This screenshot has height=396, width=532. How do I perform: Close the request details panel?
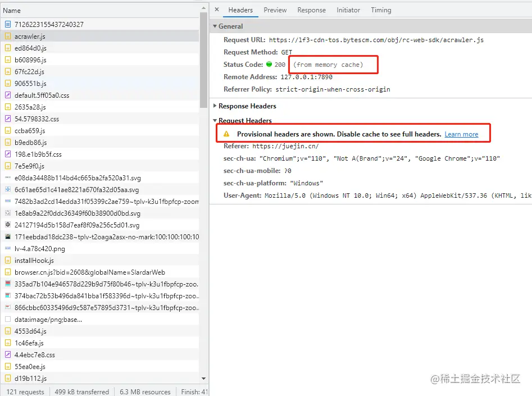click(217, 10)
